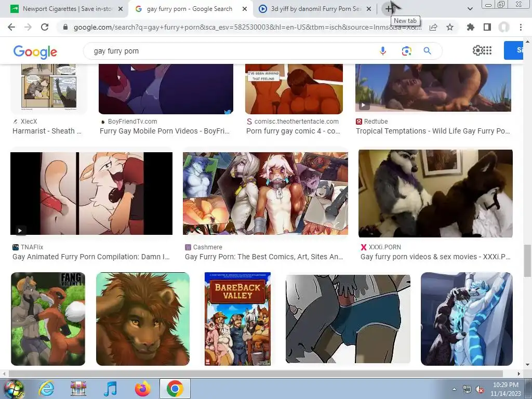
Task: Open the taskbar icon next to Internet Explorer
Action: (78, 389)
